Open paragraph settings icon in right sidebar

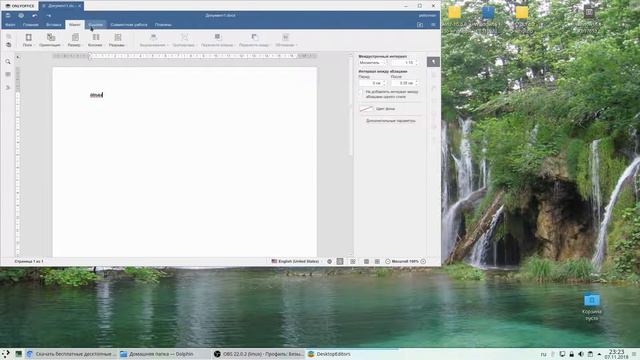[433, 62]
